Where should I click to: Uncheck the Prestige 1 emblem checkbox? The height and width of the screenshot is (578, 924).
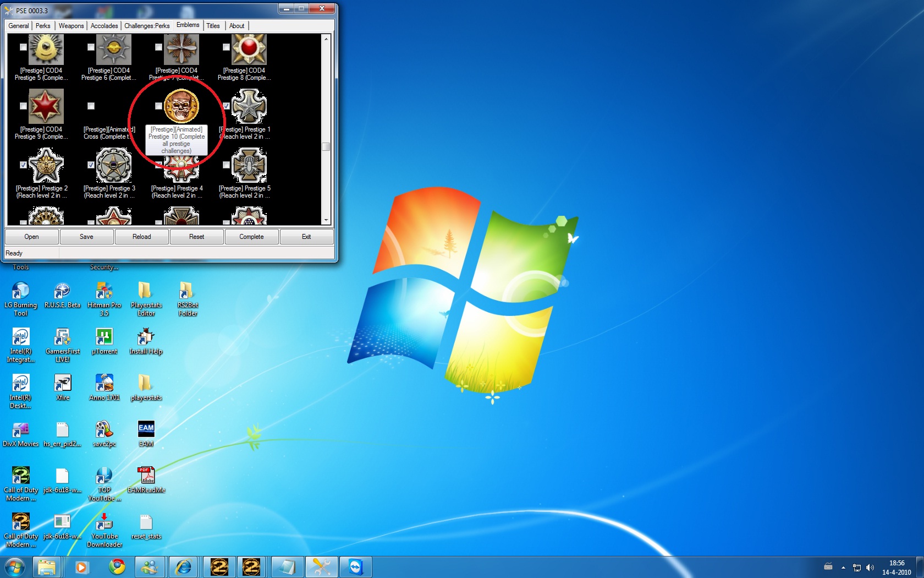point(226,106)
